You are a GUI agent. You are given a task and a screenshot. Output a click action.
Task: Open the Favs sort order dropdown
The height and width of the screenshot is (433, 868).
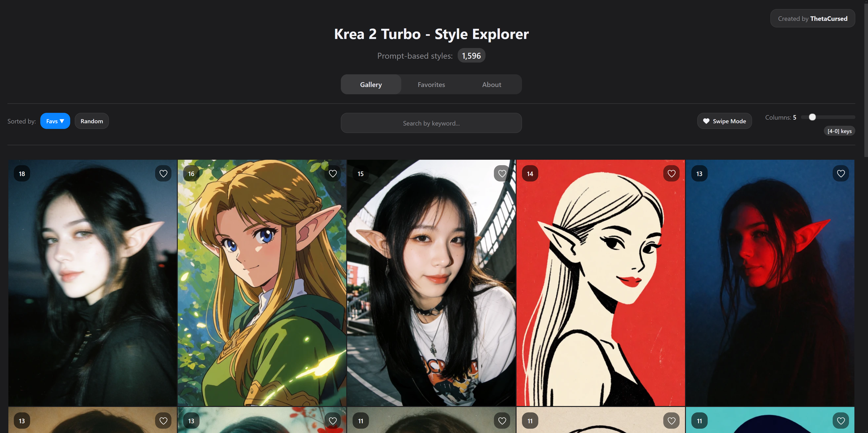tap(55, 121)
